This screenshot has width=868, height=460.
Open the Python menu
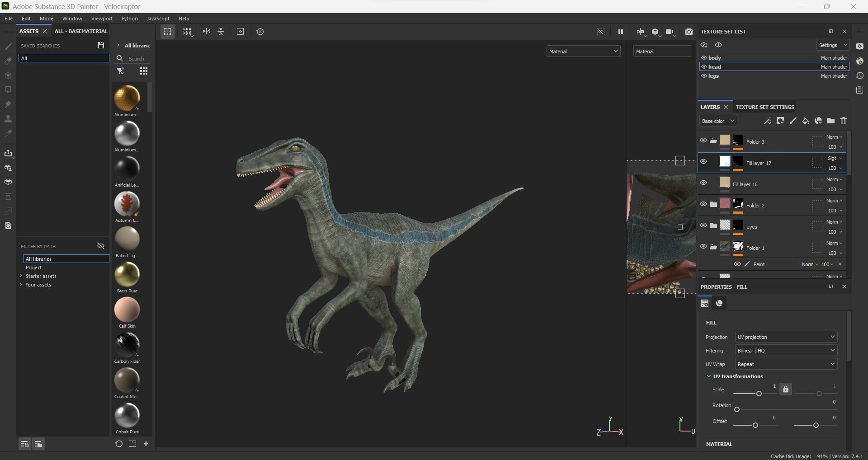coord(130,19)
